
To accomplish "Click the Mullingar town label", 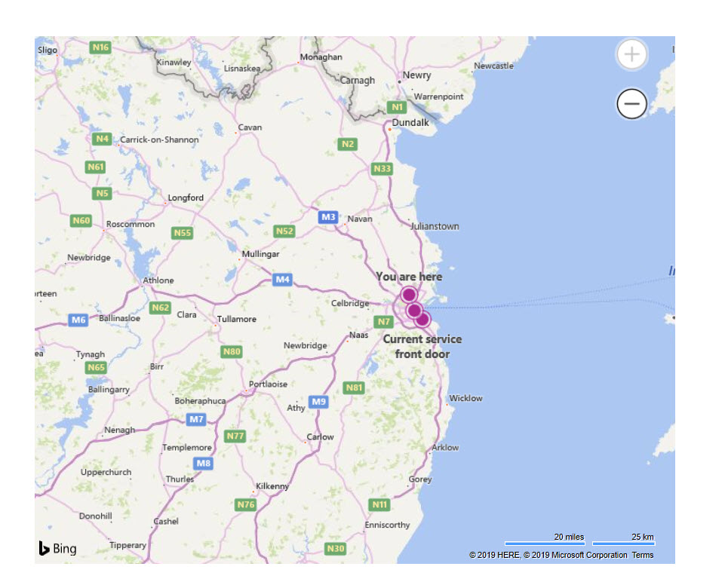I will pos(260,254).
